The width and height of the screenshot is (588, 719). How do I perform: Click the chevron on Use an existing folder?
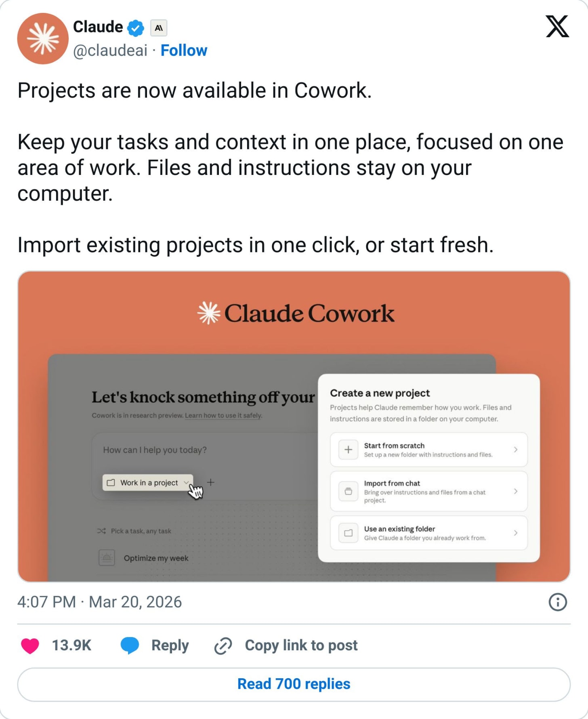[x=516, y=533]
